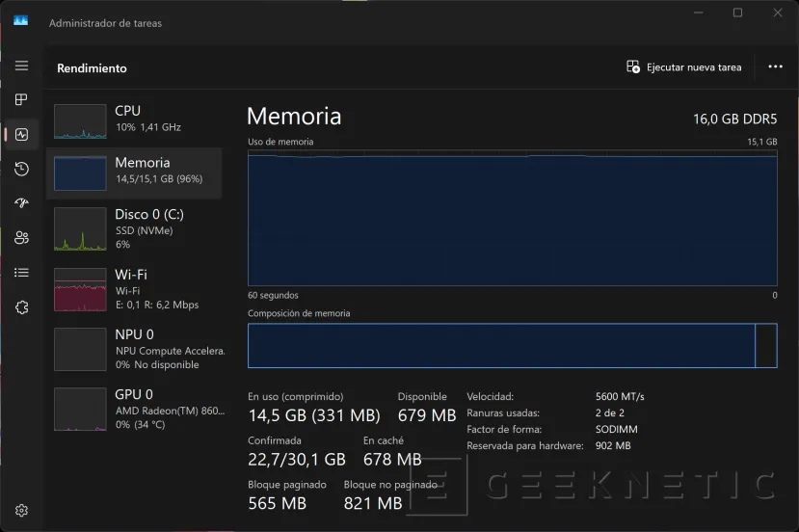Click the Composición de memoria label
The image size is (799, 532).
[x=299, y=313]
